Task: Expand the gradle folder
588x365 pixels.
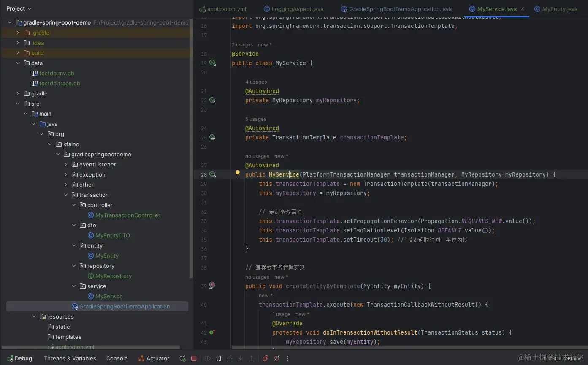Action: pyautogui.click(x=17, y=93)
